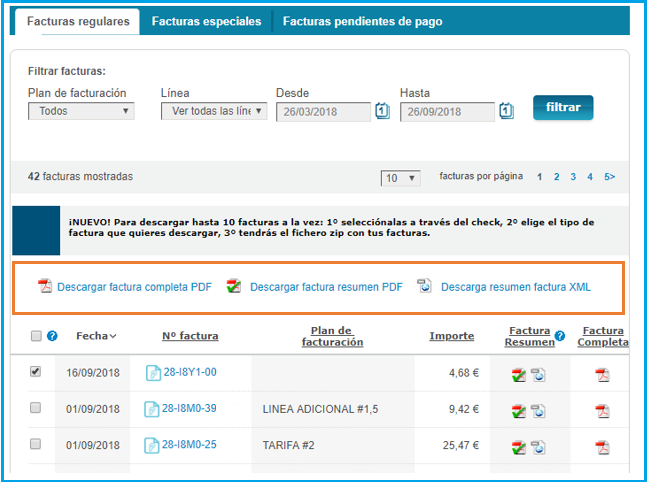Download complete PDF for invoice 28-I8M0-25
This screenshot has height=482, width=647.
602,448
